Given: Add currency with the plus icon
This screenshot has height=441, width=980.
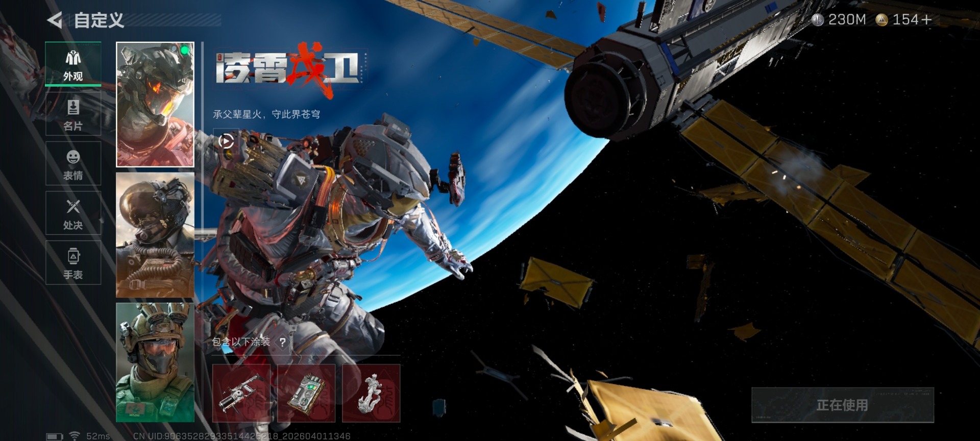Looking at the screenshot, I should pyautogui.click(x=926, y=20).
